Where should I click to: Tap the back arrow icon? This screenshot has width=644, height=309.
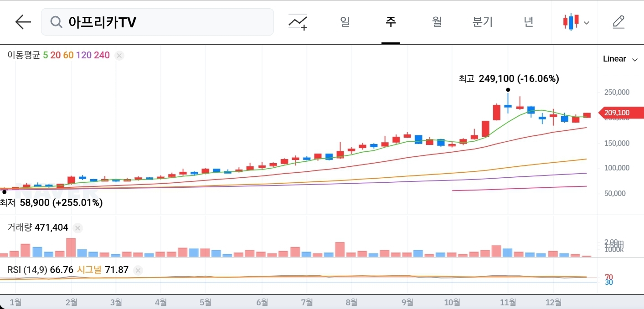coord(23,22)
